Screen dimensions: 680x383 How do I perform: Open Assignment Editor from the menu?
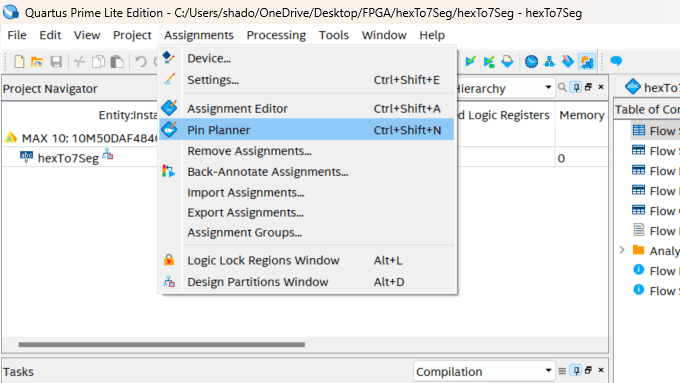click(307, 108)
